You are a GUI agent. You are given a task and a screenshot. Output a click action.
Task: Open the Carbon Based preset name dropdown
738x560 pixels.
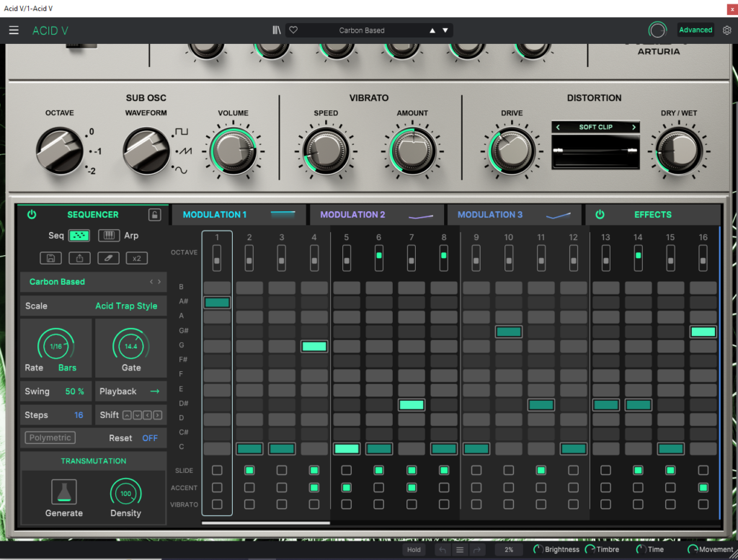point(362,30)
